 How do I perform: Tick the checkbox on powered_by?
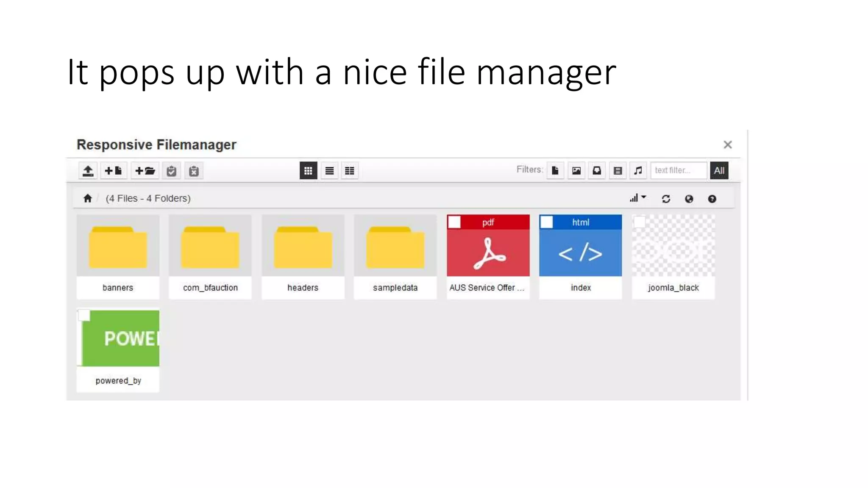(x=84, y=315)
